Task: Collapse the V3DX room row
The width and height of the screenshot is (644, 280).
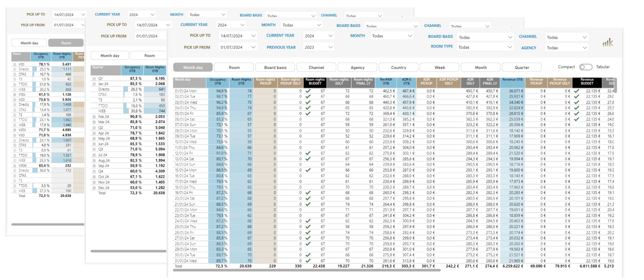Action: [14, 165]
